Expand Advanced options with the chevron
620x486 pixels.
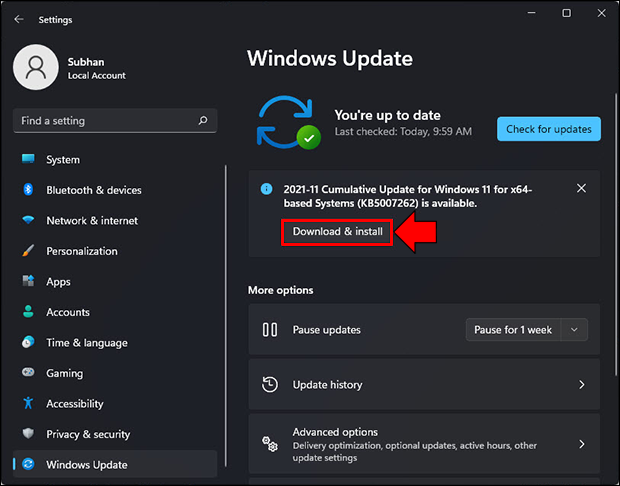pyautogui.click(x=582, y=444)
